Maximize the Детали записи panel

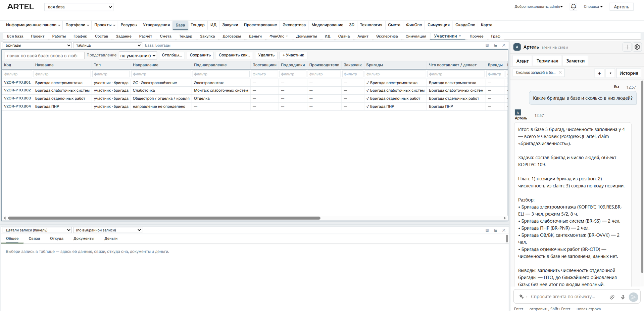point(496,230)
